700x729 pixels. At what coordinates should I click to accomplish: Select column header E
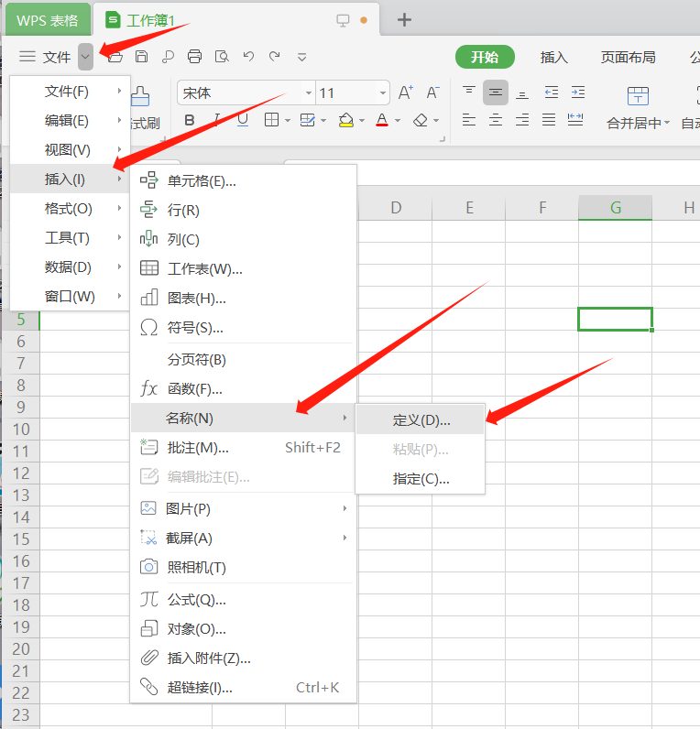469,208
